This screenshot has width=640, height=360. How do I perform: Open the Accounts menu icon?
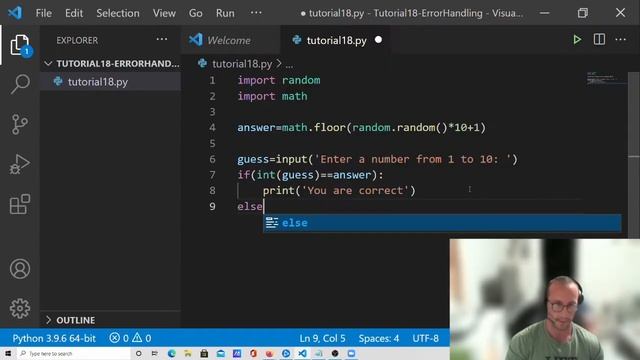[20, 269]
